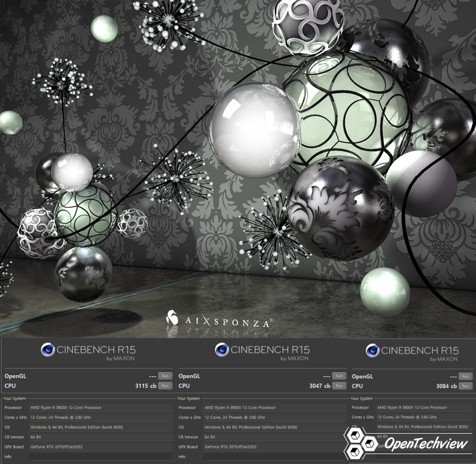Run the CPU test showing 3084 cb

[465, 386]
